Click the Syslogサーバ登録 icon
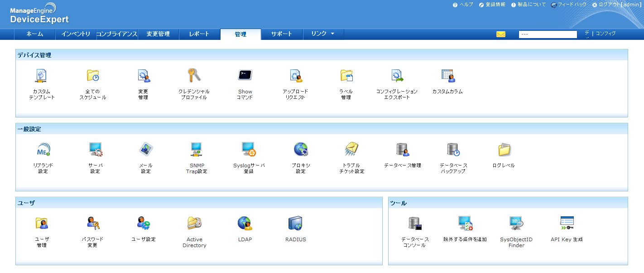Image resolution: width=644 pixels, height=273 pixels. tap(249, 150)
